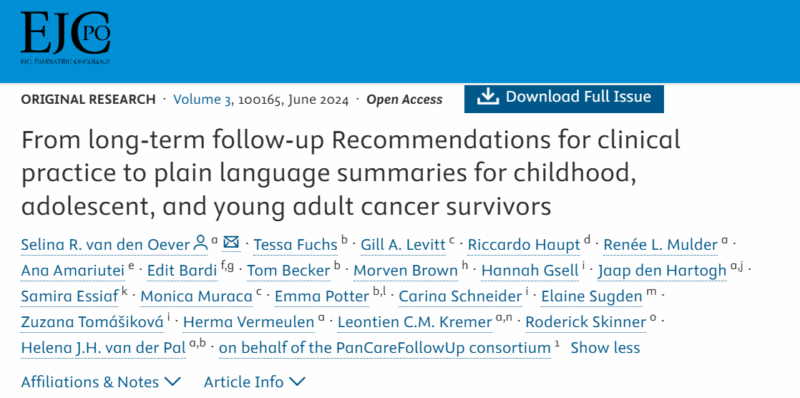Collapse the author list with Show less

coord(605,348)
